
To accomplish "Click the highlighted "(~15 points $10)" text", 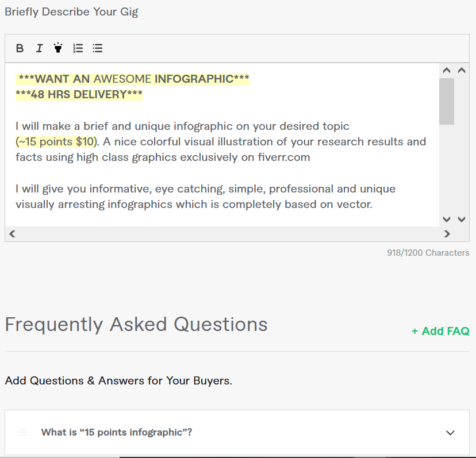I will (57, 142).
